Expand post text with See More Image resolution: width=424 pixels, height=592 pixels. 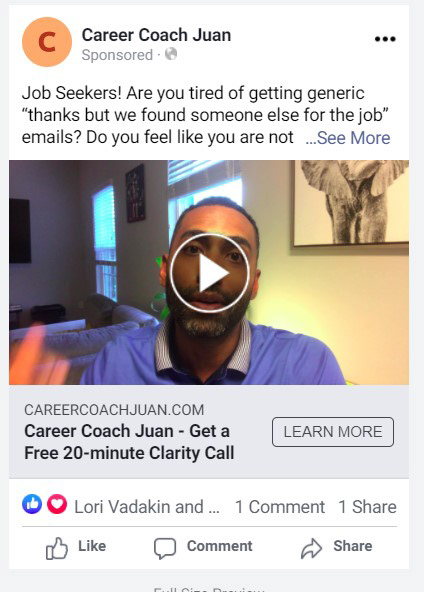click(348, 138)
